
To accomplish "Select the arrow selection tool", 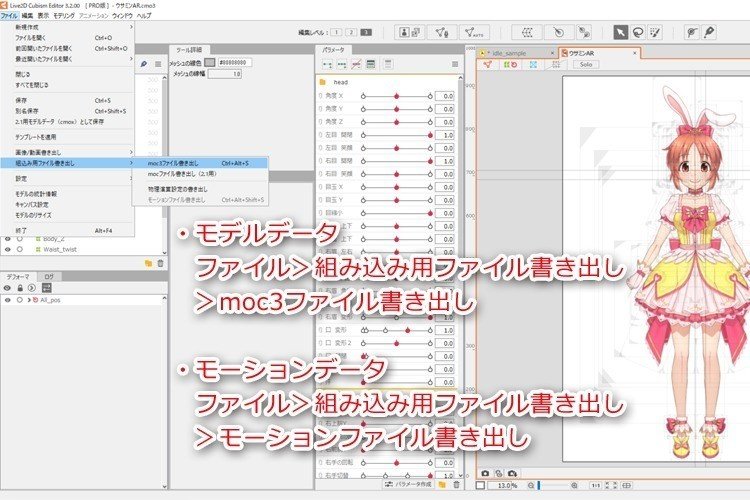I will click(620, 33).
